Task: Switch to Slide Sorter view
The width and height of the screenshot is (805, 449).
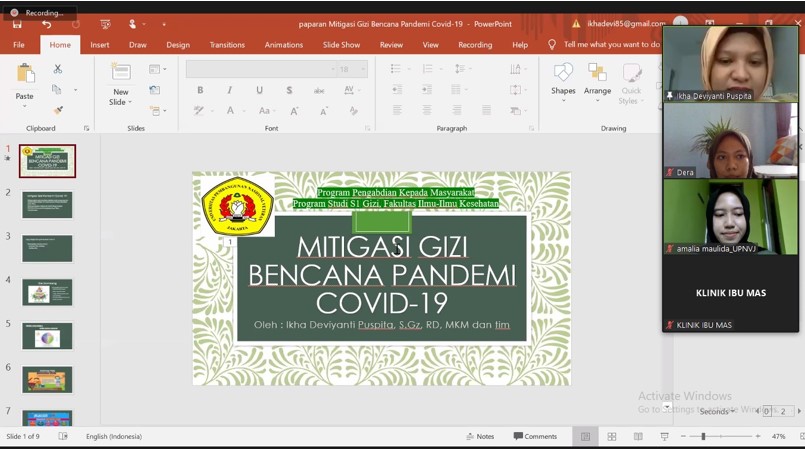Action: (x=612, y=437)
